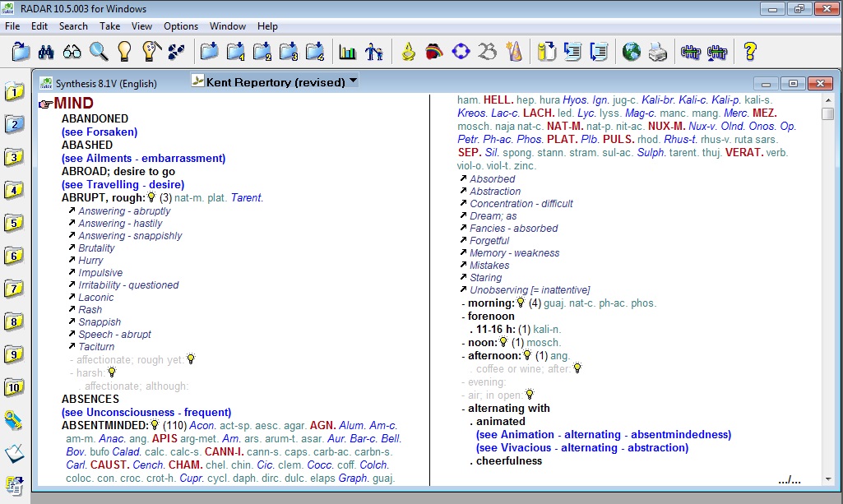Click light bulb next to ABRUPT, rough

[151, 197]
